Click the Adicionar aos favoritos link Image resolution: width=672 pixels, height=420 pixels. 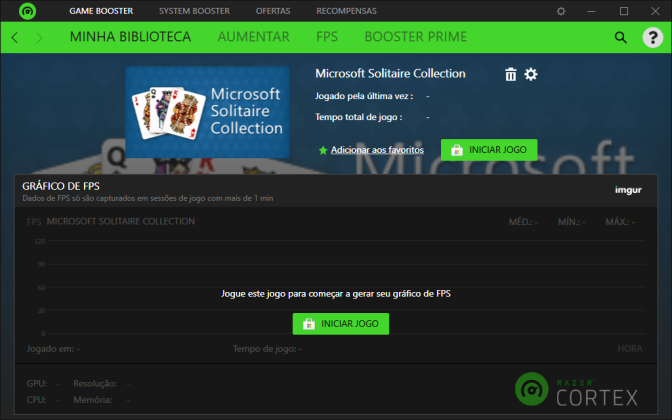(x=377, y=150)
